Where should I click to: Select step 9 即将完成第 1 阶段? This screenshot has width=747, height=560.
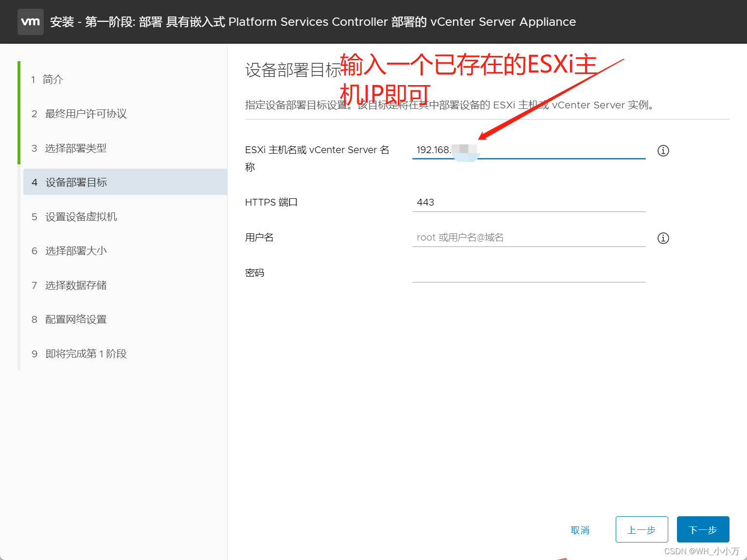coord(79,354)
